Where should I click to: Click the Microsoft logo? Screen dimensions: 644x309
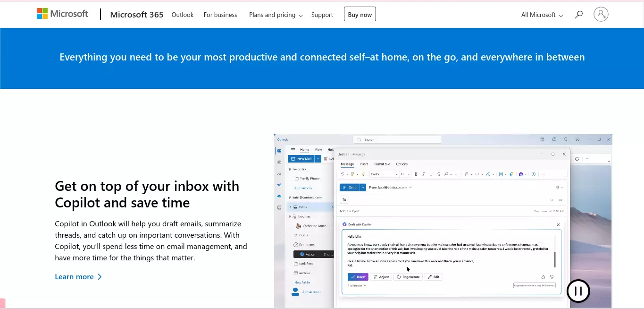pos(62,14)
